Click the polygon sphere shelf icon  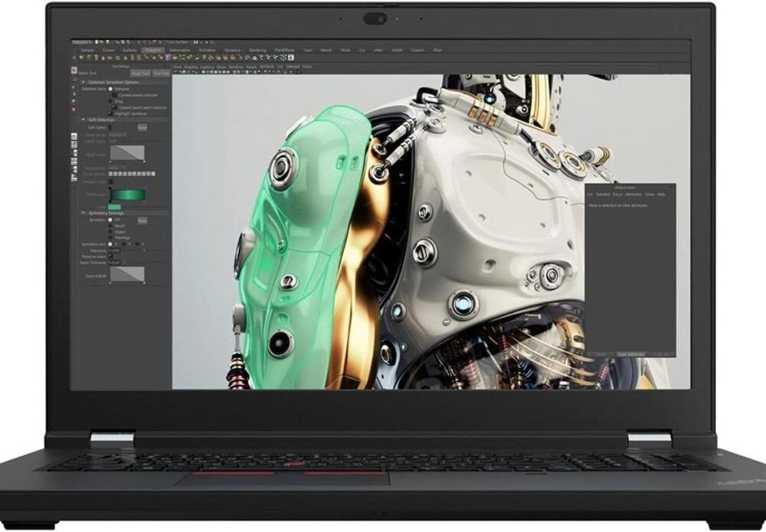point(81,57)
